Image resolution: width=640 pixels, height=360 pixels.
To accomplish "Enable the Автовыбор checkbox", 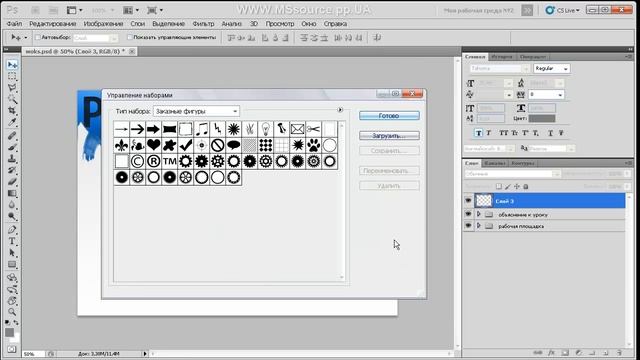I will tap(38, 38).
